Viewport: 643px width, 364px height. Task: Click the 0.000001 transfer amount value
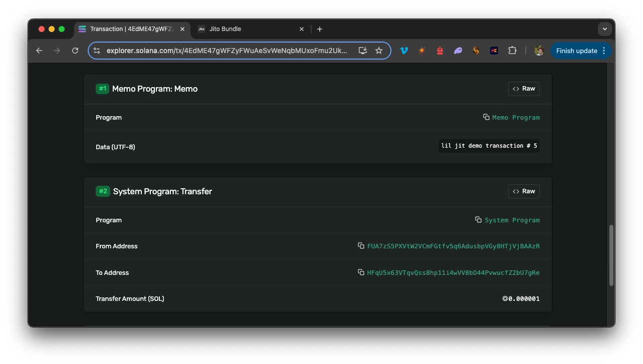(x=521, y=299)
